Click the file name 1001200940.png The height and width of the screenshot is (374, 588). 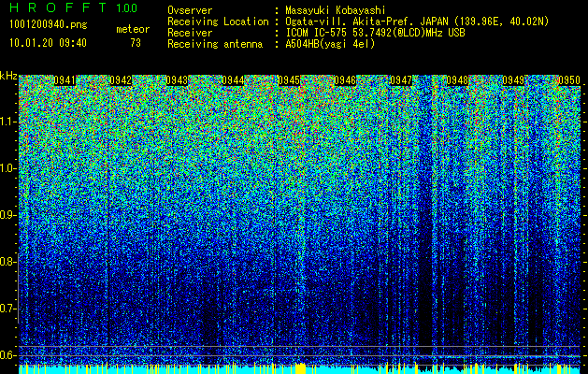click(49, 25)
